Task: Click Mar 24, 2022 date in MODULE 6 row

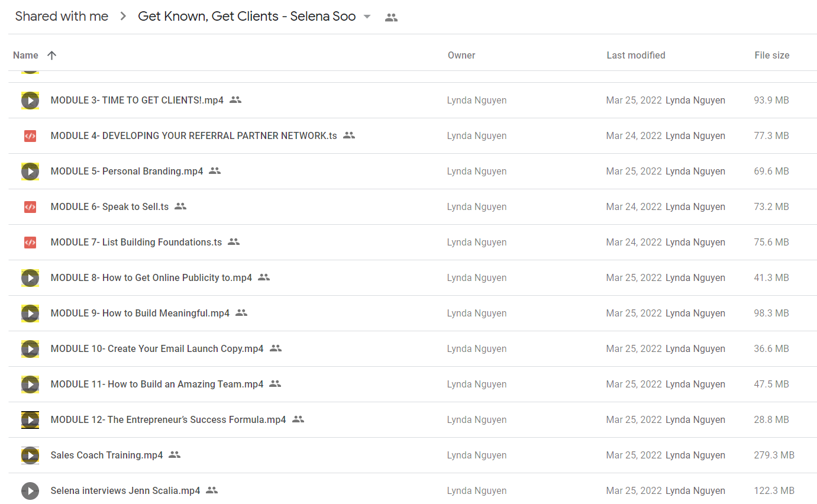Action: 634,207
